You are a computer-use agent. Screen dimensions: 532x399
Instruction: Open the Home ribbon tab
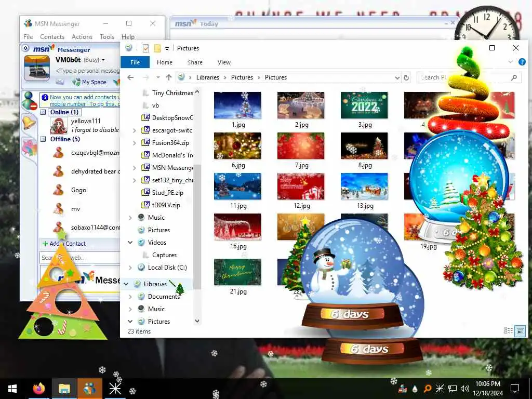coord(165,62)
